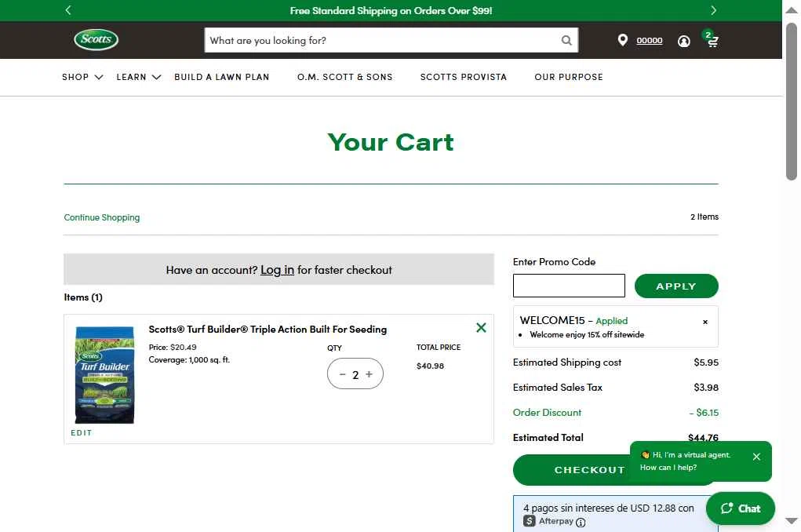Screen dimensions: 801x532
Task: Open the account profile icon
Action: 683,42
